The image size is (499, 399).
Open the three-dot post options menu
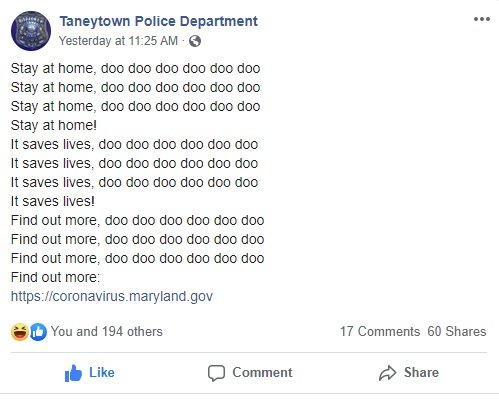click(x=482, y=19)
